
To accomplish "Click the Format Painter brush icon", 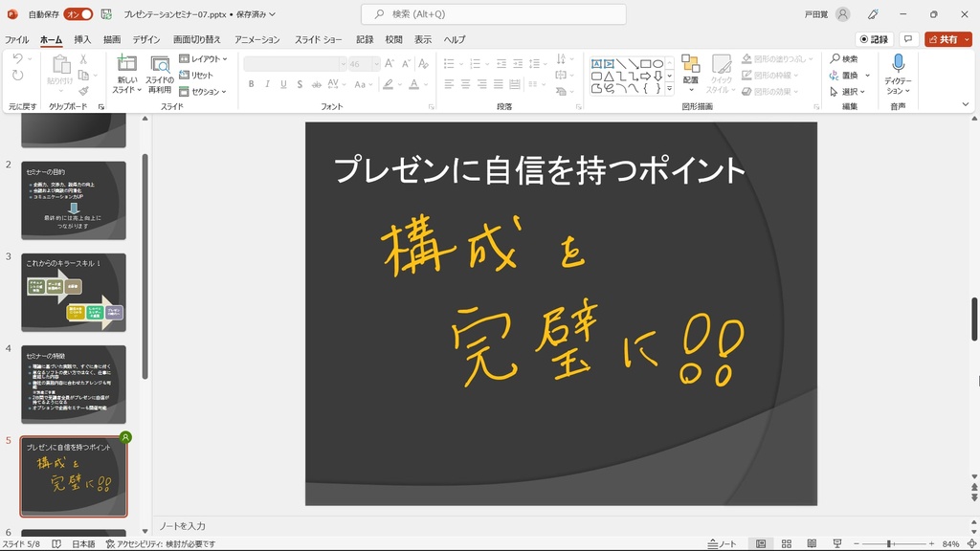I will point(83,91).
